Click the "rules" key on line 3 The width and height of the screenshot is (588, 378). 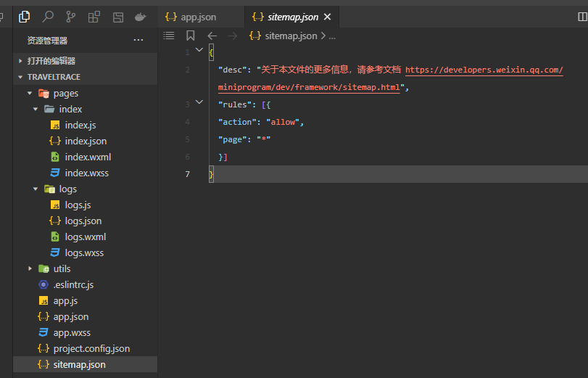point(235,104)
